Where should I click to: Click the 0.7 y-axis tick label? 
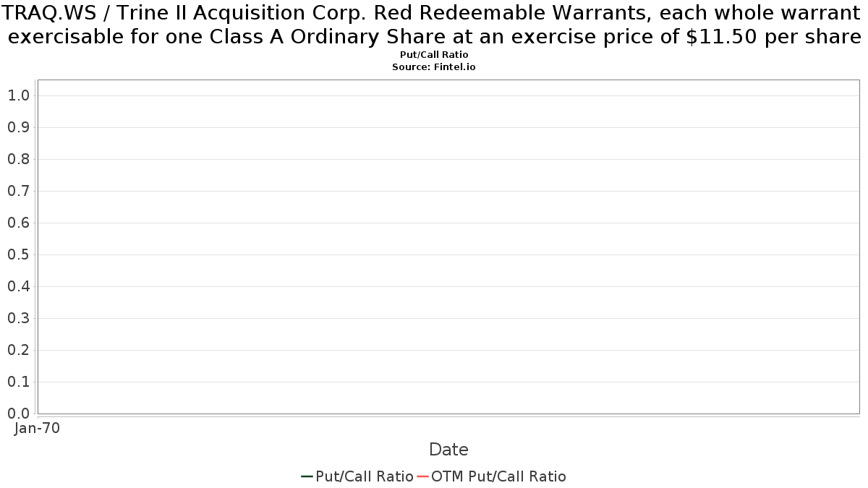(19, 191)
